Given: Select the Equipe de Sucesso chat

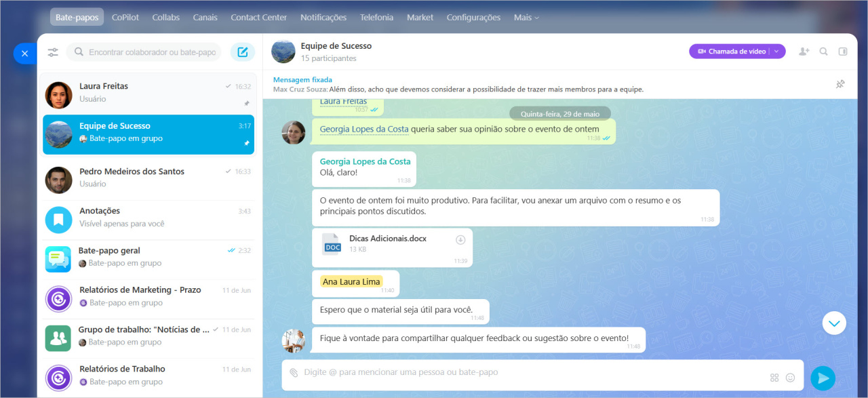Looking at the screenshot, I should (149, 134).
